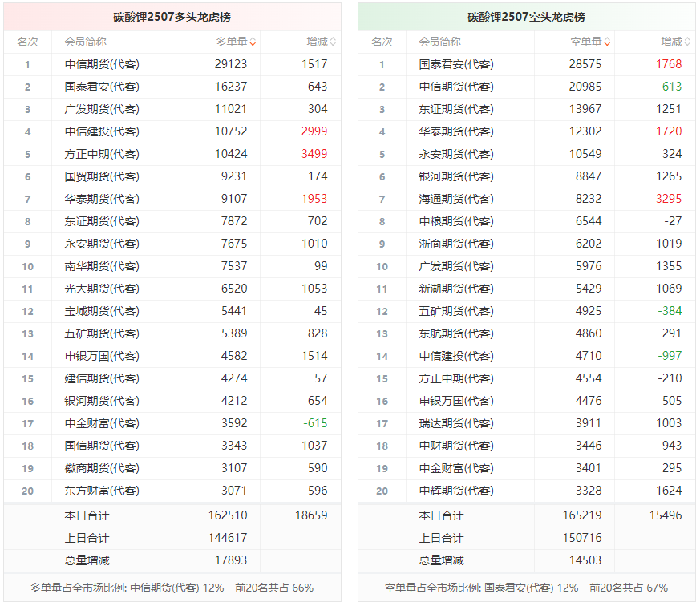The width and height of the screenshot is (700, 606).
Task: Click previous-day short total 150716
Action: (x=582, y=538)
